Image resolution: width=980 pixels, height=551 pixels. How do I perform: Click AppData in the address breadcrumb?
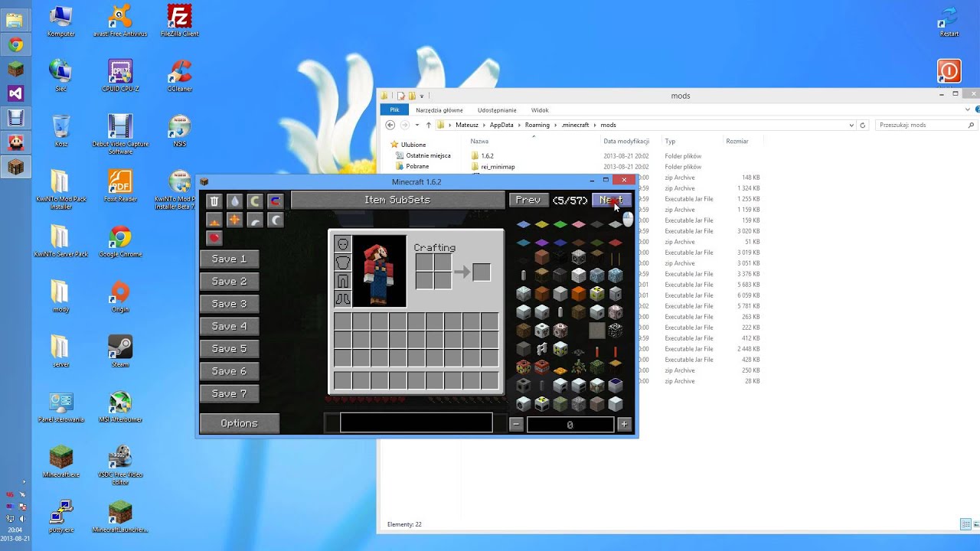tap(501, 125)
